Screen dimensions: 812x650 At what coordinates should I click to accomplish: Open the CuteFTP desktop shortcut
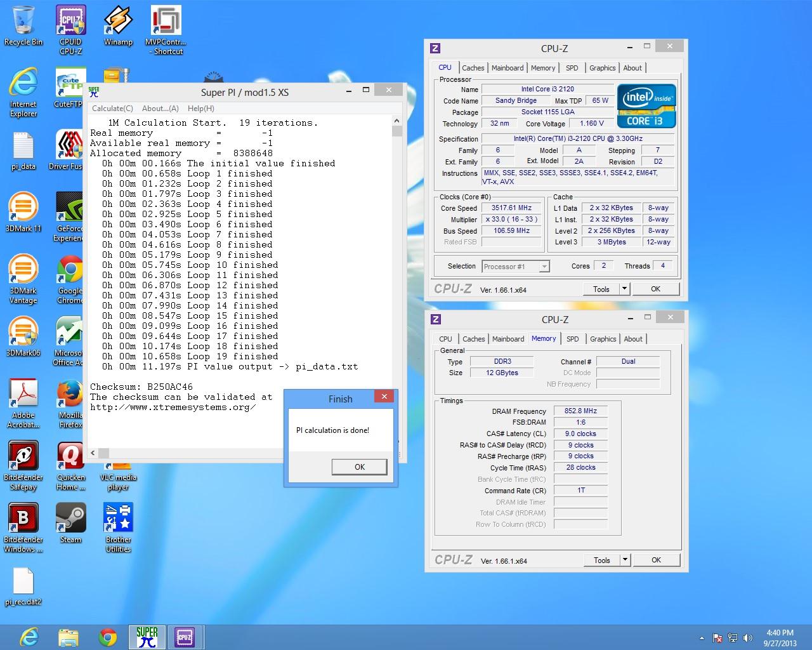click(x=69, y=88)
